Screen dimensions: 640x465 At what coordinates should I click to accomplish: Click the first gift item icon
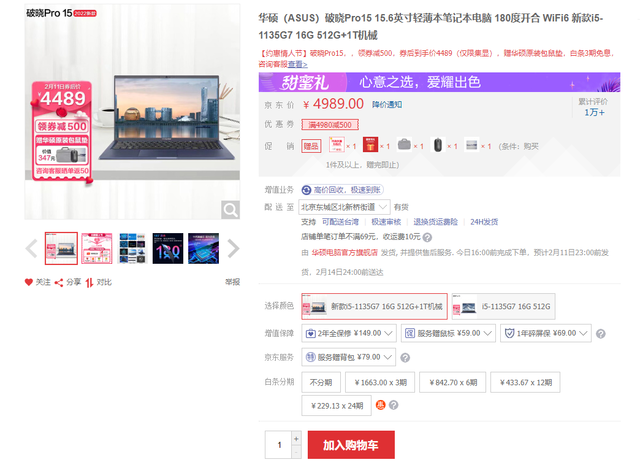[337, 145]
